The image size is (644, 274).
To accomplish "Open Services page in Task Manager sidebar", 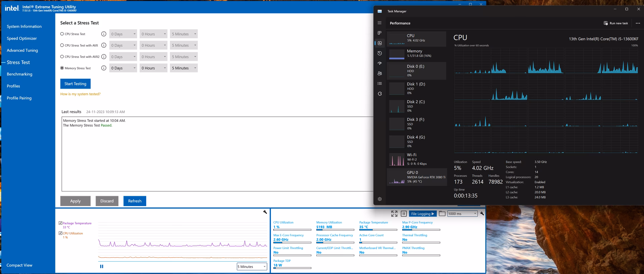I will coord(379,94).
